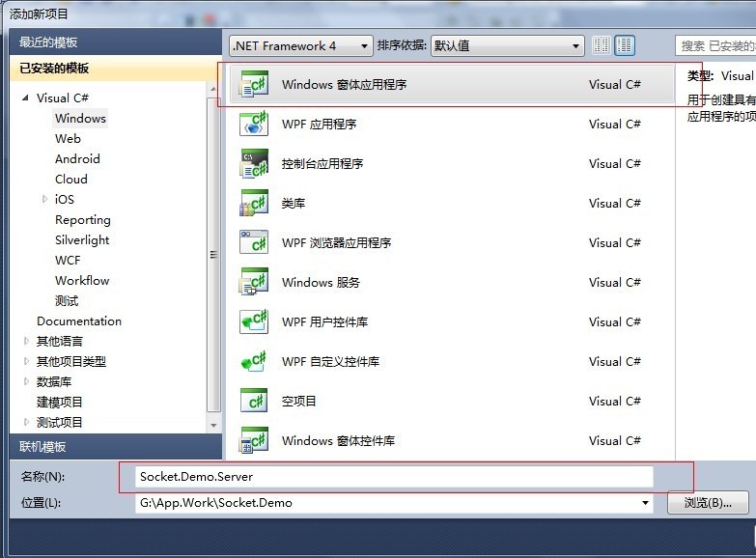Click the 名称 field containing Socket.Demo.Server
Image resolution: width=756 pixels, height=558 pixels.
pos(394,477)
